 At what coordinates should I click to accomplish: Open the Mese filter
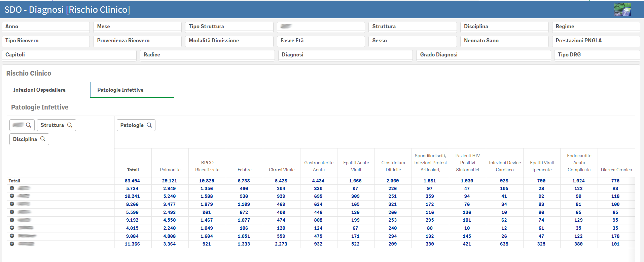click(x=137, y=27)
